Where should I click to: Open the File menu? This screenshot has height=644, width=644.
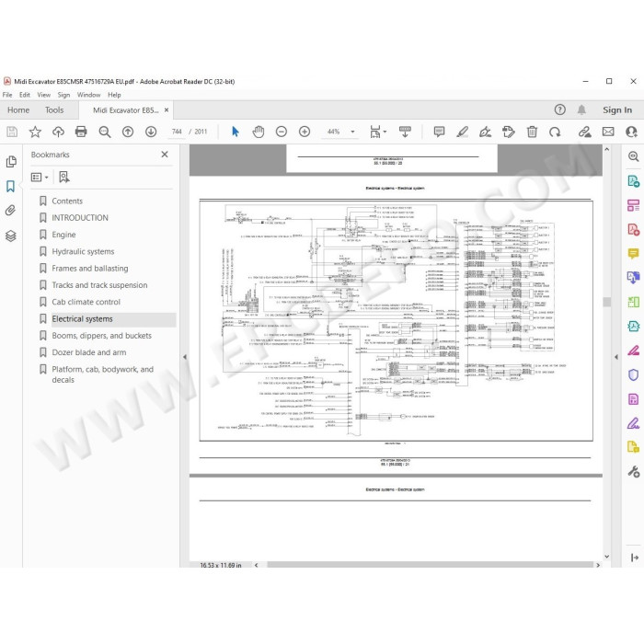pyautogui.click(x=7, y=95)
